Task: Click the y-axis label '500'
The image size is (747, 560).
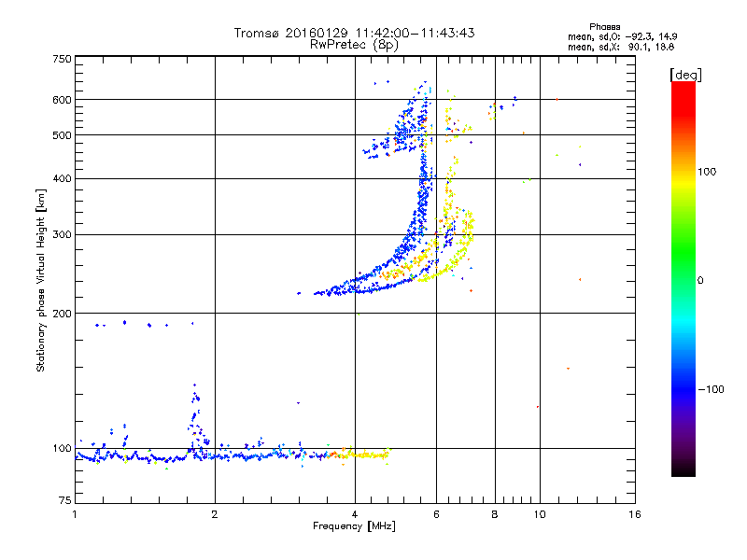Action: pyautogui.click(x=62, y=135)
